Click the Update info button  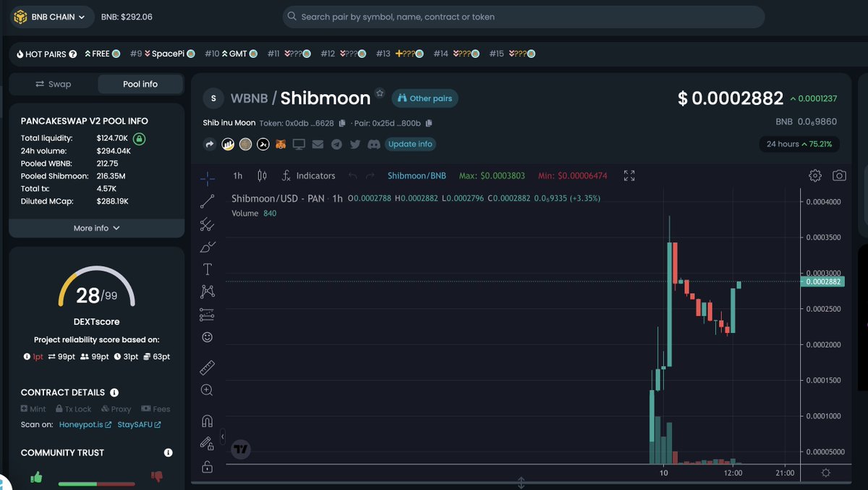tap(410, 144)
